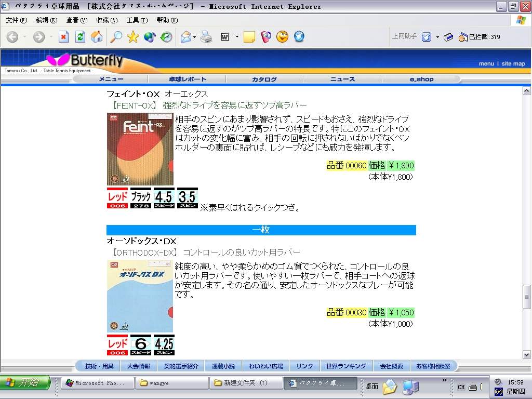
Task: Click the blue eraser-like icon beside 上网助手
Action: [448, 37]
